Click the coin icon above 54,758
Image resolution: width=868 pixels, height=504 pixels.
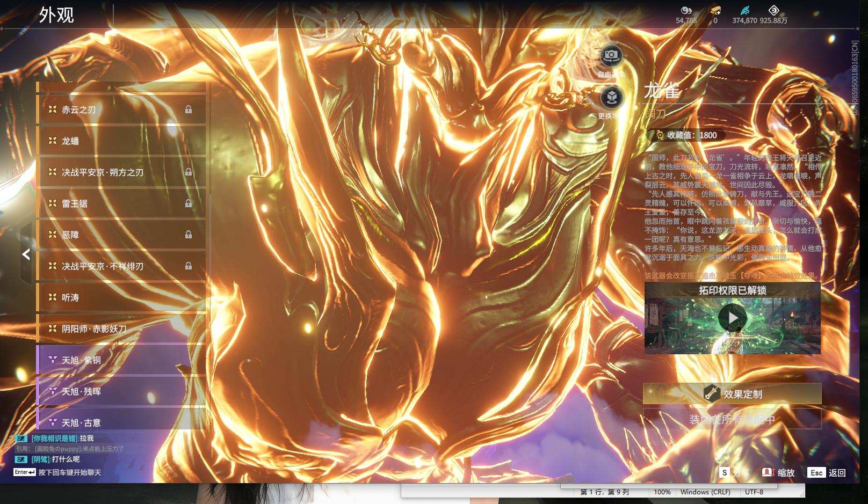(x=686, y=10)
